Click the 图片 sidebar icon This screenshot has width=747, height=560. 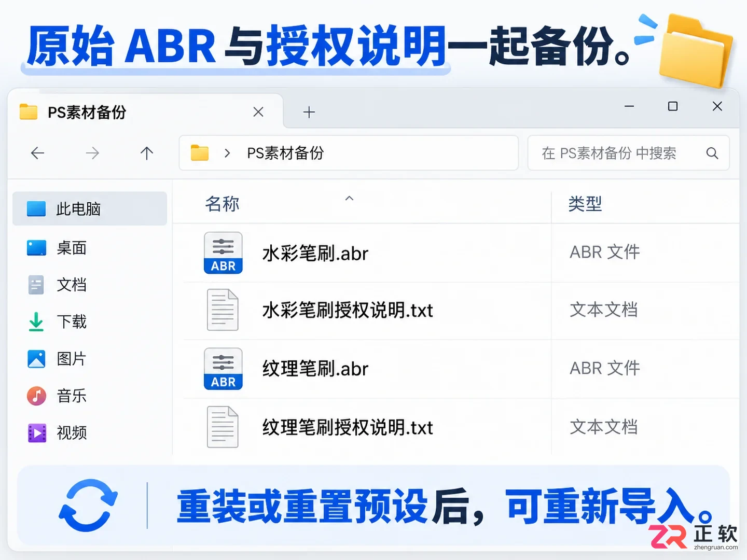pos(36,359)
